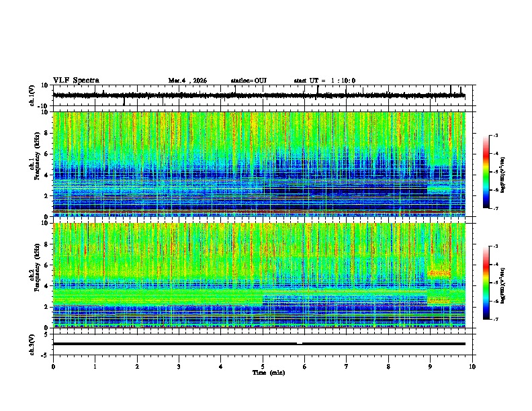Click inside the ch.1 spectrogram panel
The image size is (532, 411).
click(x=259, y=164)
